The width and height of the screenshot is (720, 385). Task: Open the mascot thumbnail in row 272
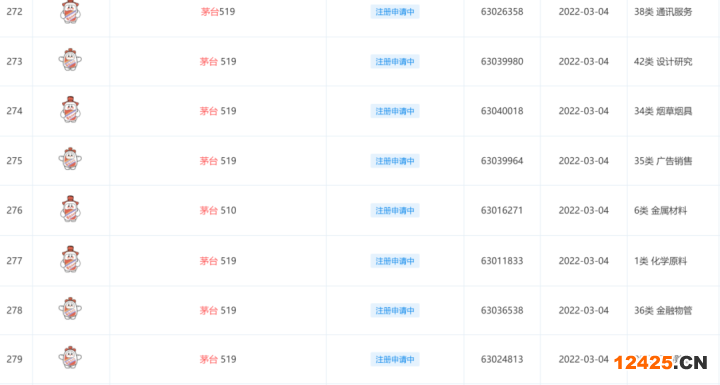(70, 11)
